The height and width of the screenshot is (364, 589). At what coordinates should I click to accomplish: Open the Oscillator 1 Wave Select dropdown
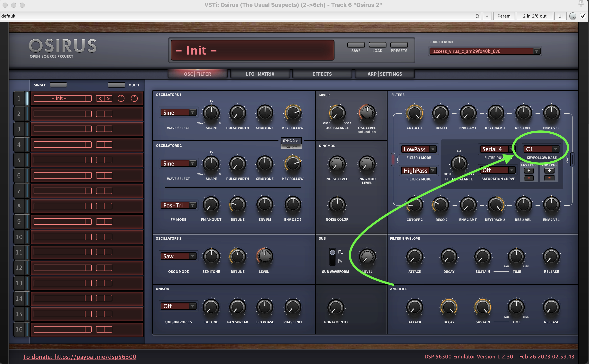click(x=178, y=112)
